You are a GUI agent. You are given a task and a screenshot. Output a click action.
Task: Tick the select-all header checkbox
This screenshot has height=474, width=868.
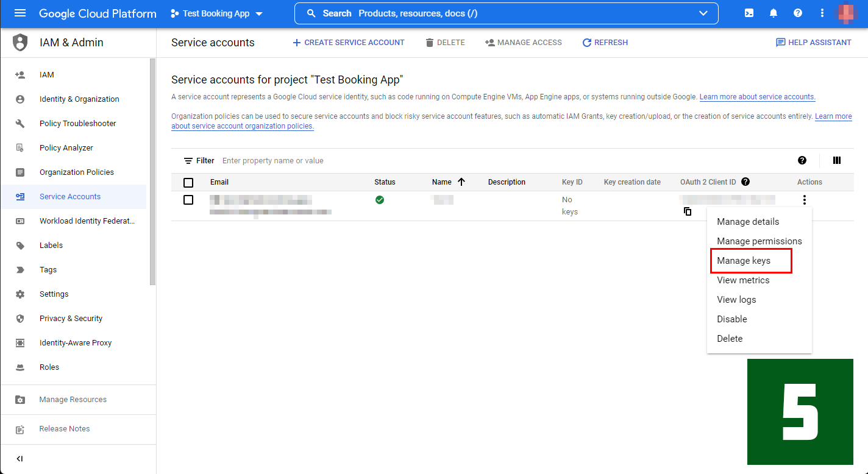(188, 182)
